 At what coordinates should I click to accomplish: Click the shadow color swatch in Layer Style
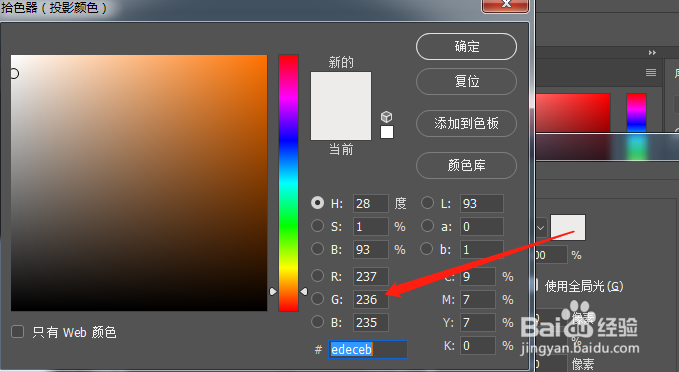coord(568,227)
